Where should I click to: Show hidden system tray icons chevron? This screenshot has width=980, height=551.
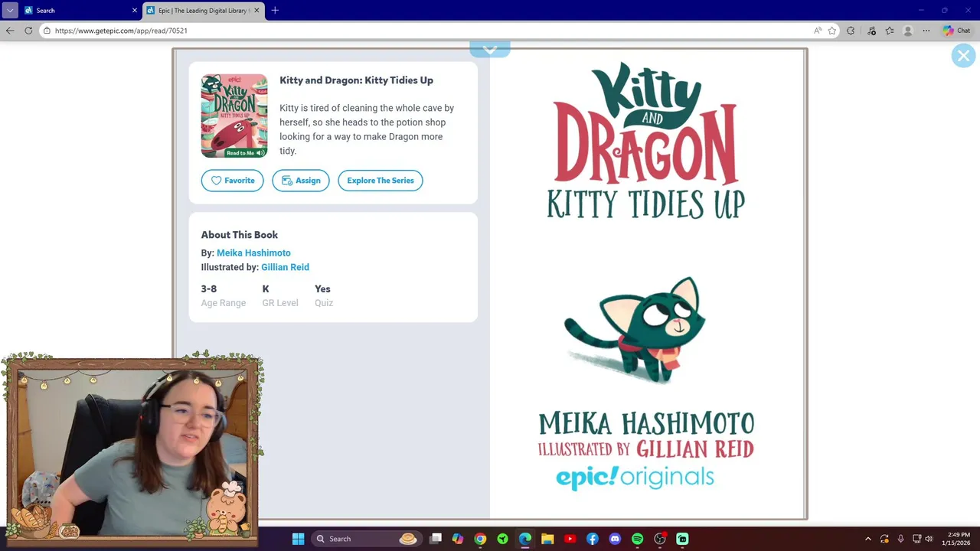coord(867,539)
